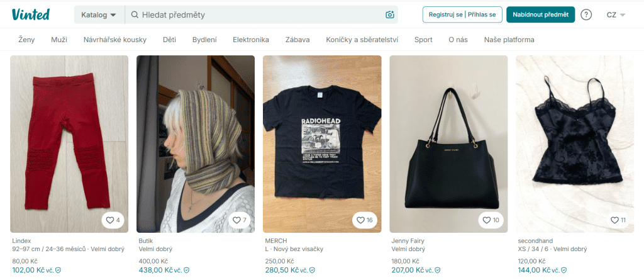Click the Nabídnout předmět button
Image resolution: width=644 pixels, height=280 pixels.
click(x=541, y=14)
